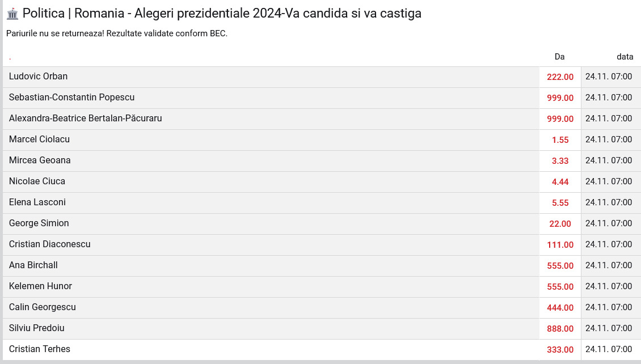Pick the 4.44 odds for Nicolae Ciuca

point(560,182)
